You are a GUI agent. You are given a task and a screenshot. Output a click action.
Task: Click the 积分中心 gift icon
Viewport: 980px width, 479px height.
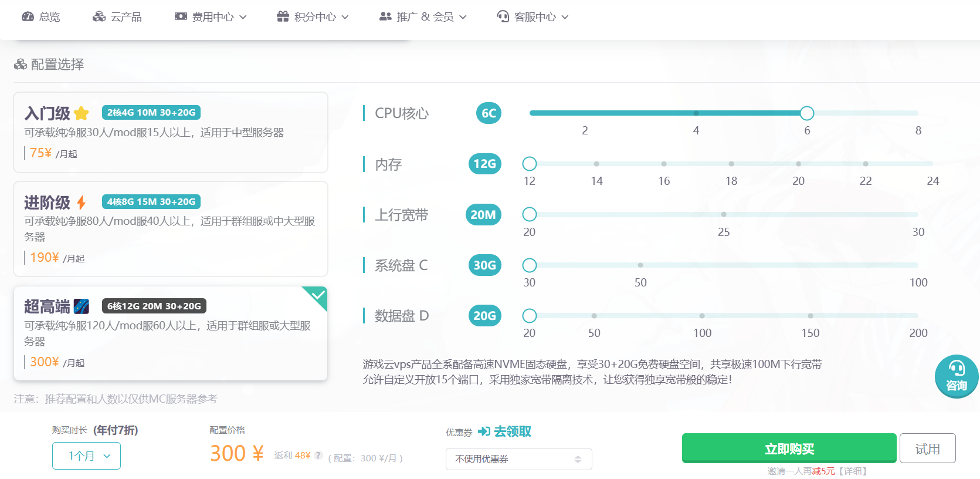[x=283, y=16]
